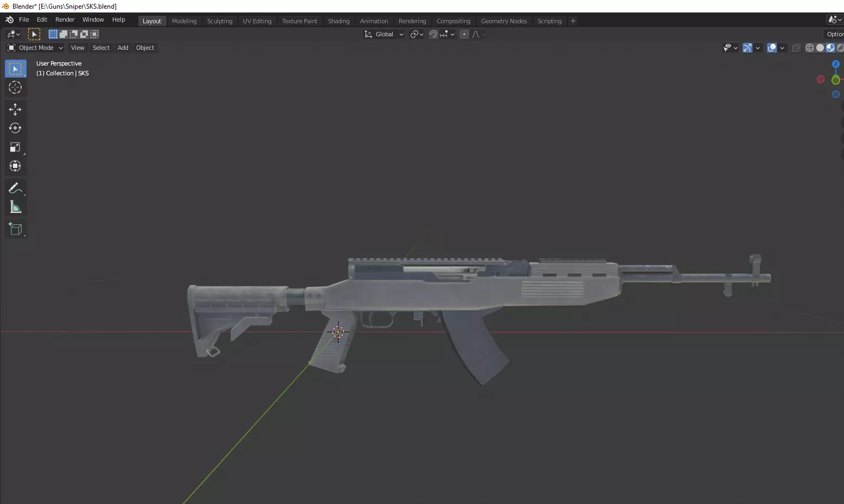Viewport: 844px width, 504px height.
Task: Select the Select Box tool in the toolbar
Action: tap(15, 69)
